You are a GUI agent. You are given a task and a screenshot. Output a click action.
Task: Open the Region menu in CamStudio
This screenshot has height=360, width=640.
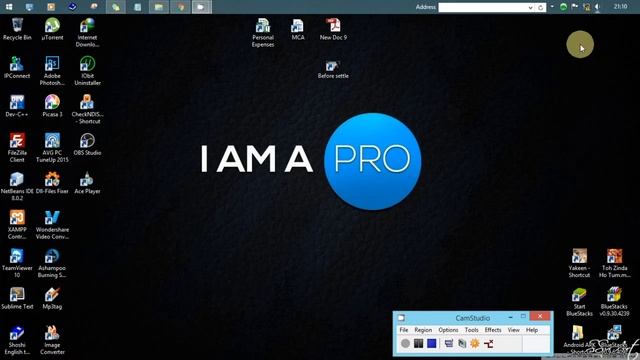pos(423,330)
